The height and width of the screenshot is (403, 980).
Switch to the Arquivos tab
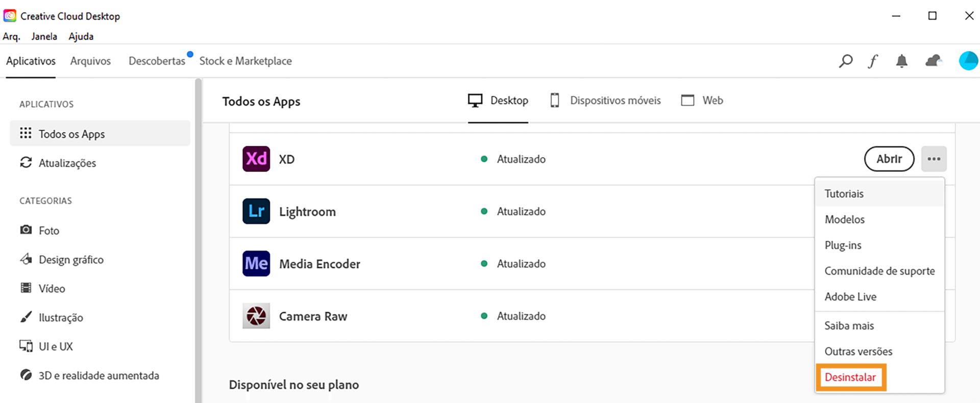[x=90, y=61]
